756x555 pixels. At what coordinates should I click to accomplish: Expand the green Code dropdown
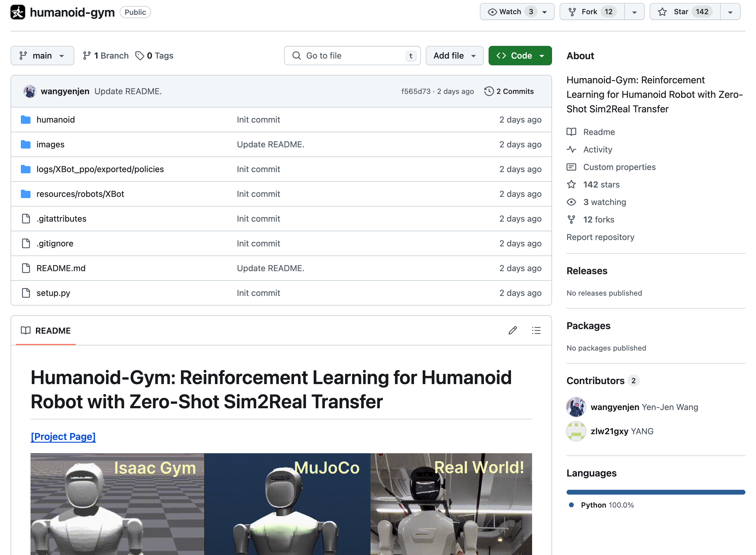click(541, 56)
